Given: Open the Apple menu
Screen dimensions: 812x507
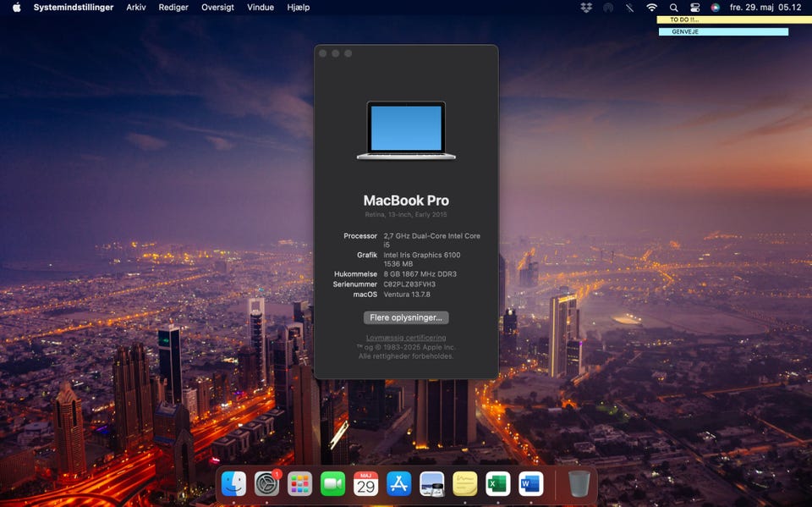Looking at the screenshot, I should click(x=17, y=8).
